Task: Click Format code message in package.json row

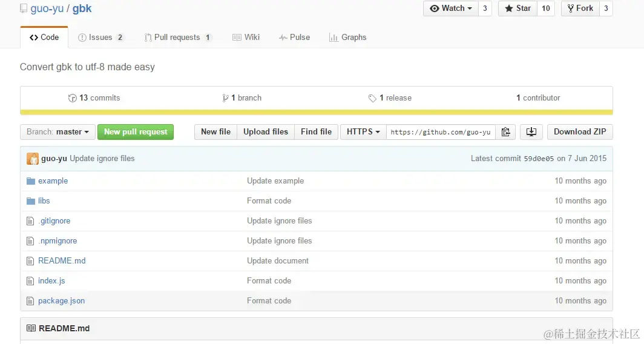Action: (269, 301)
